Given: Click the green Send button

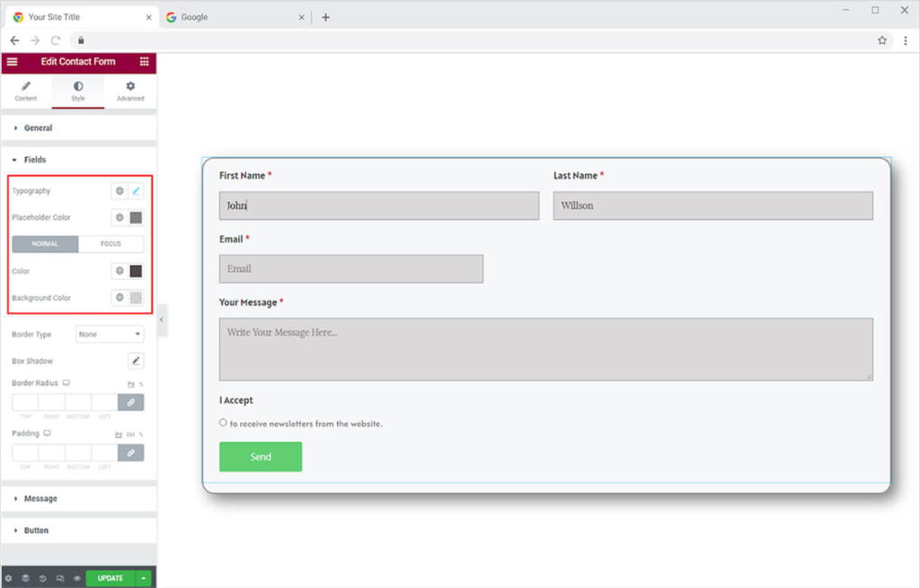Looking at the screenshot, I should (x=261, y=457).
